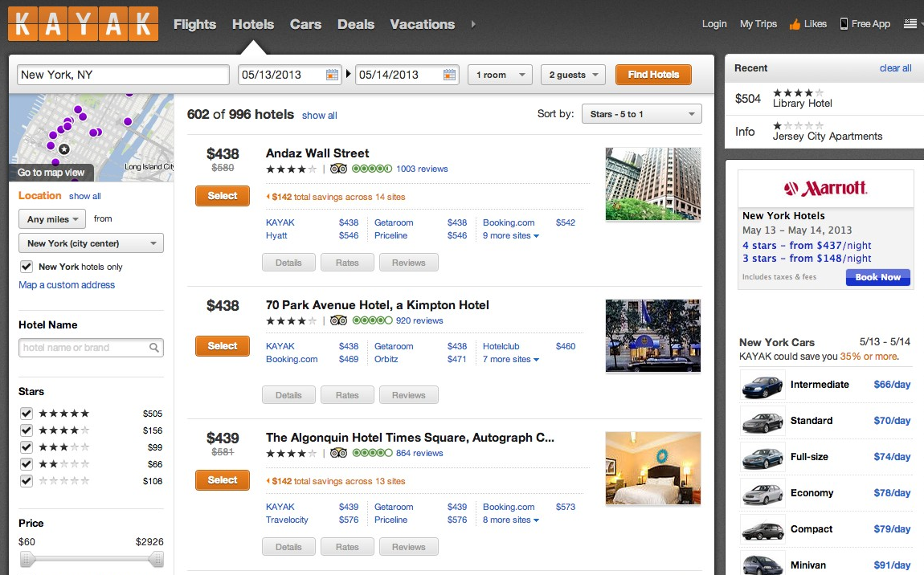The image size is (924, 575).
Task: Open My Trips in the top bar
Action: click(x=758, y=24)
